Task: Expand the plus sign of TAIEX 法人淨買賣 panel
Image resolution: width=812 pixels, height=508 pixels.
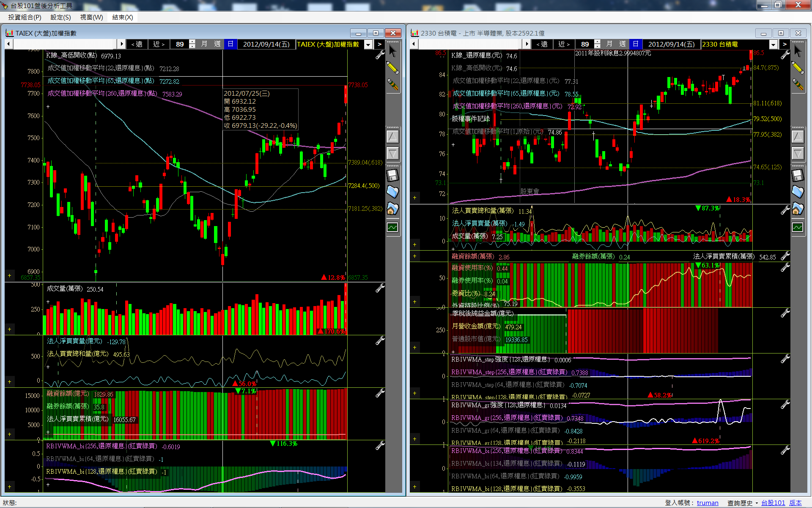Action: coord(9,381)
